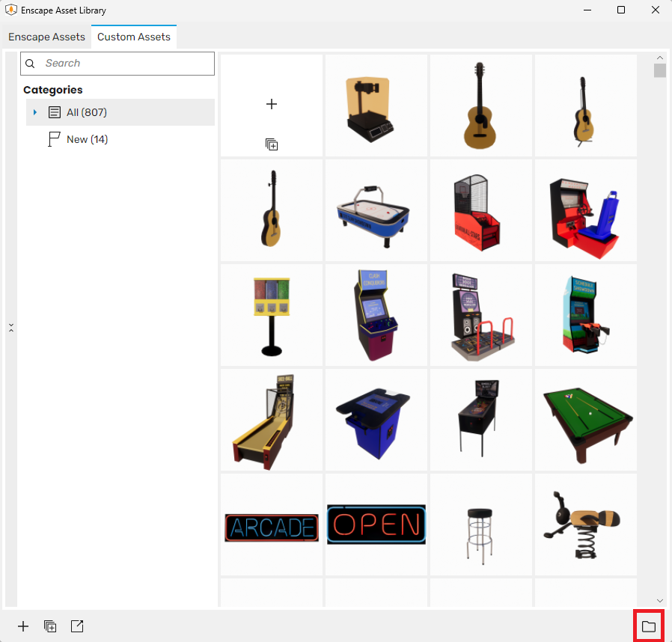Screen dimensions: 672x642
Task: Click the search magnifier icon
Action: [30, 64]
